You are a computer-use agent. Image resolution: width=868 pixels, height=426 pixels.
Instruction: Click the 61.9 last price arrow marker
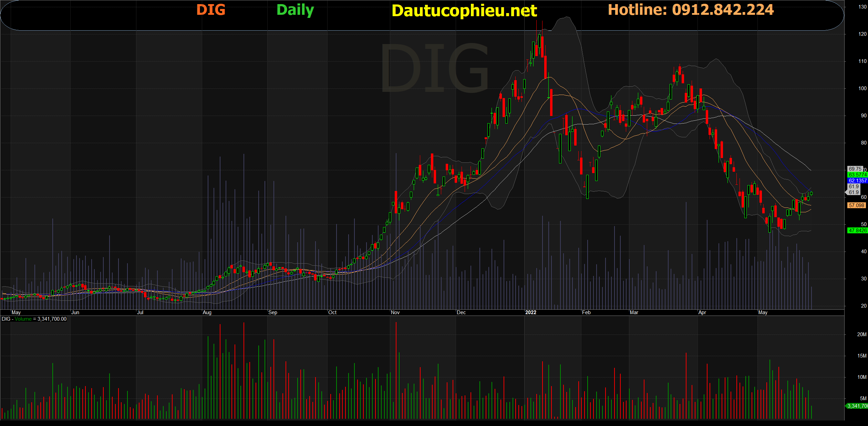(x=853, y=192)
